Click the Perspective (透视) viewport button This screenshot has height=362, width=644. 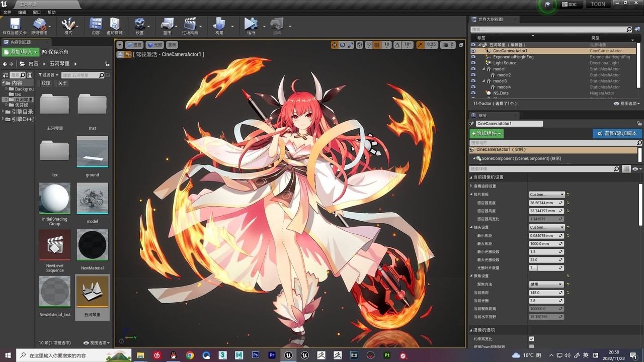134,45
